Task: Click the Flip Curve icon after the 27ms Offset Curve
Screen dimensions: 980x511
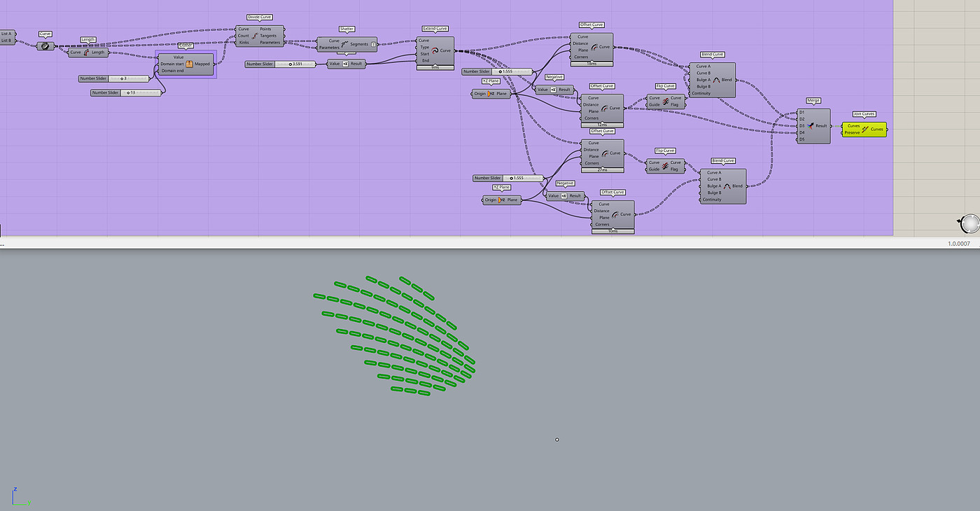Action: click(x=665, y=166)
